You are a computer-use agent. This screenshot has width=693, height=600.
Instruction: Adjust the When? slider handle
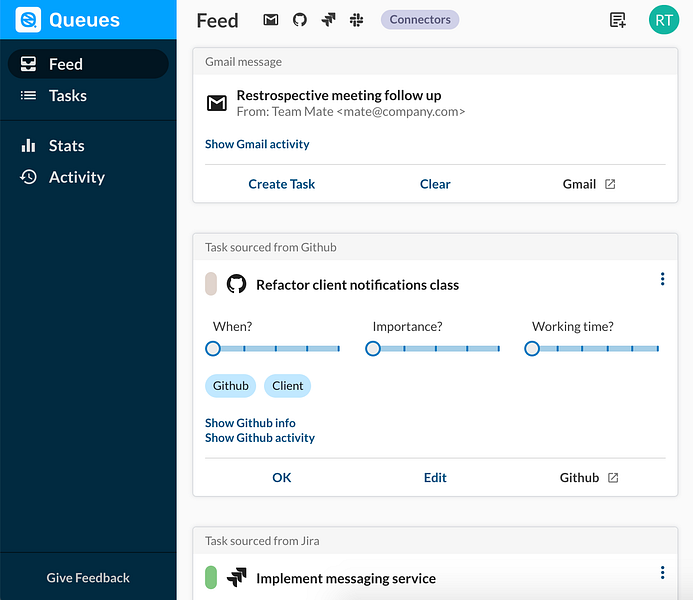tap(213, 349)
